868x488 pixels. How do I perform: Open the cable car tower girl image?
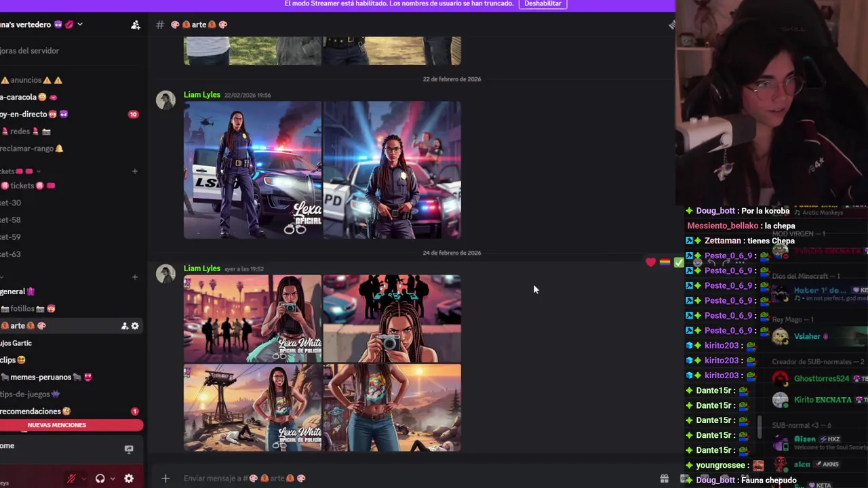pyautogui.click(x=252, y=408)
